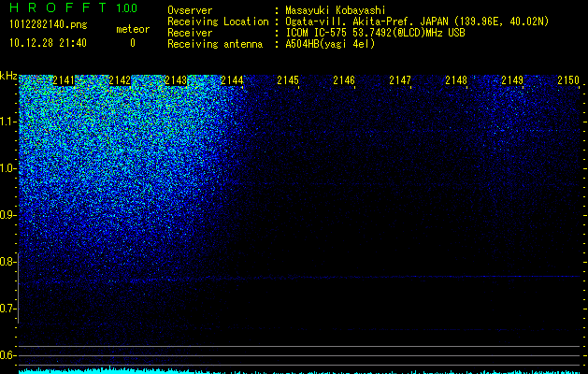Click the 0.8 kHz axis label
The height and width of the screenshot is (374, 588).
click(7, 262)
